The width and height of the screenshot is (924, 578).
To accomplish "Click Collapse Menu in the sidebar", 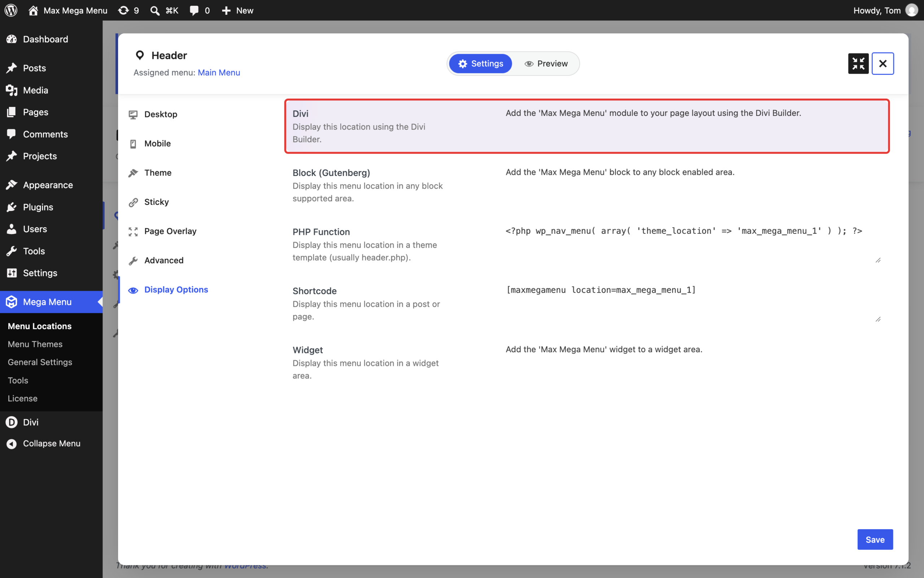I will [51, 444].
